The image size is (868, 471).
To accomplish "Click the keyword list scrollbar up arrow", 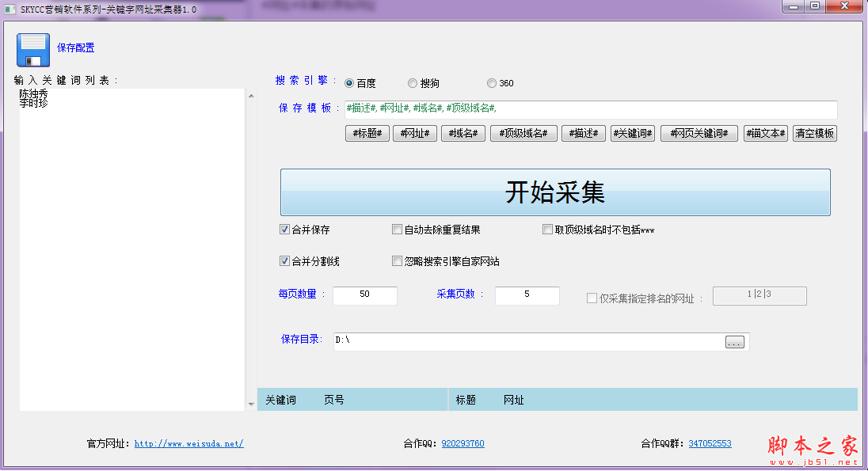I will pos(252,96).
